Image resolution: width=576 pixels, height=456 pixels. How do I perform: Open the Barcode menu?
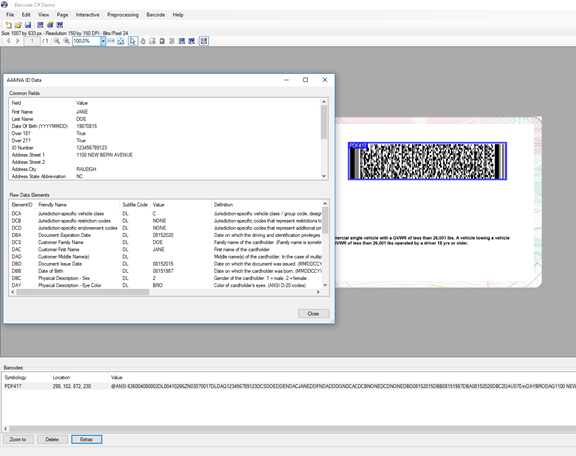[155, 15]
